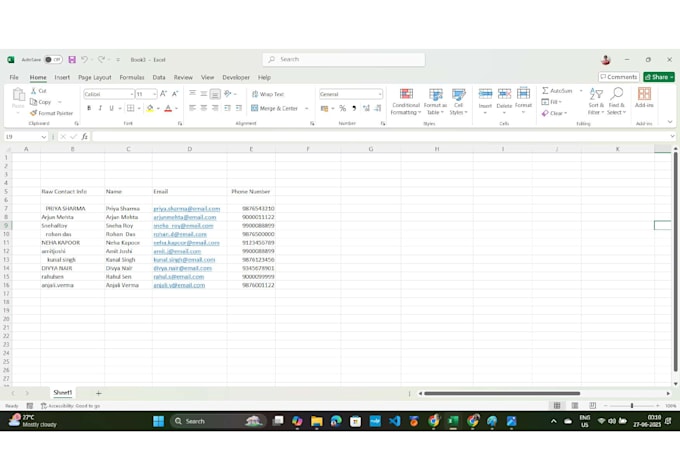The height and width of the screenshot is (459, 680).
Task: Open the Data tab
Action: 159,77
